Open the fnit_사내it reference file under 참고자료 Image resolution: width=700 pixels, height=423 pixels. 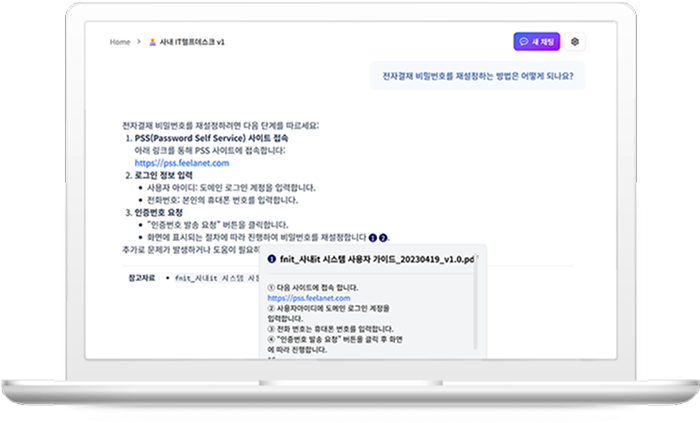tap(215, 277)
